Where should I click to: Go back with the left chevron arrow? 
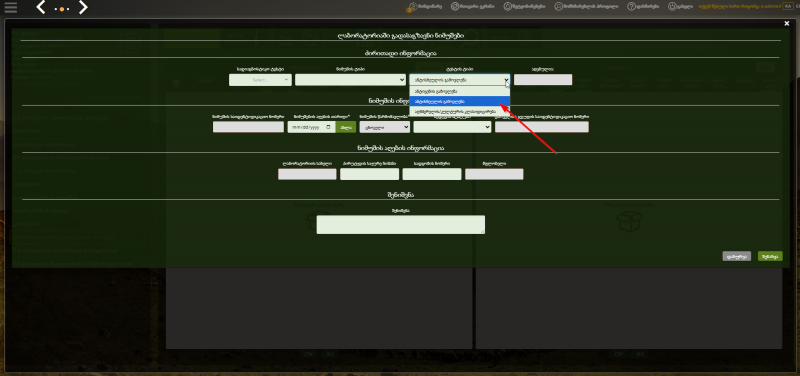click(x=41, y=7)
